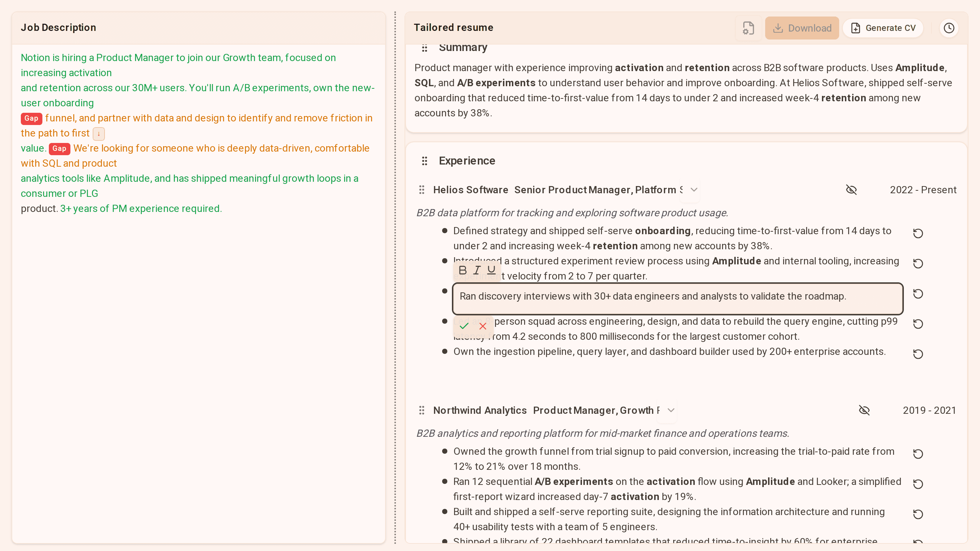980x551 pixels.
Task: Click the small down-arrow button after 'path to first'
Action: click(98, 134)
